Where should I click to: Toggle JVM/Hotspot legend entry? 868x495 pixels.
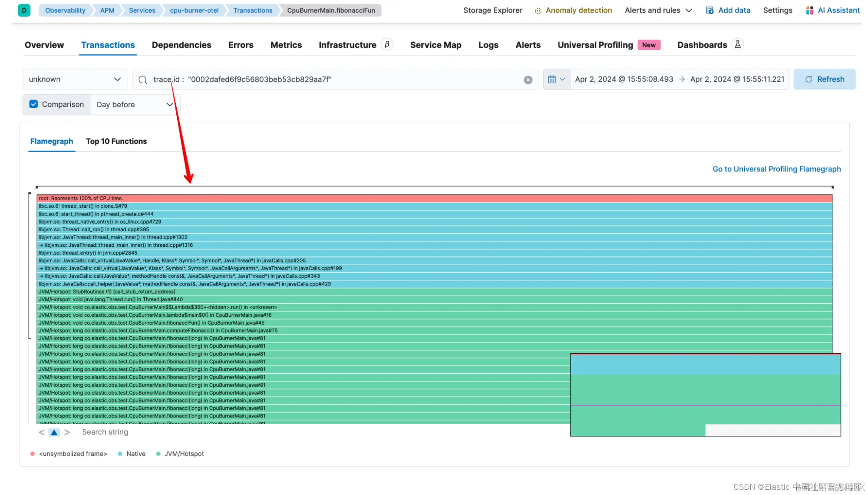(180, 454)
